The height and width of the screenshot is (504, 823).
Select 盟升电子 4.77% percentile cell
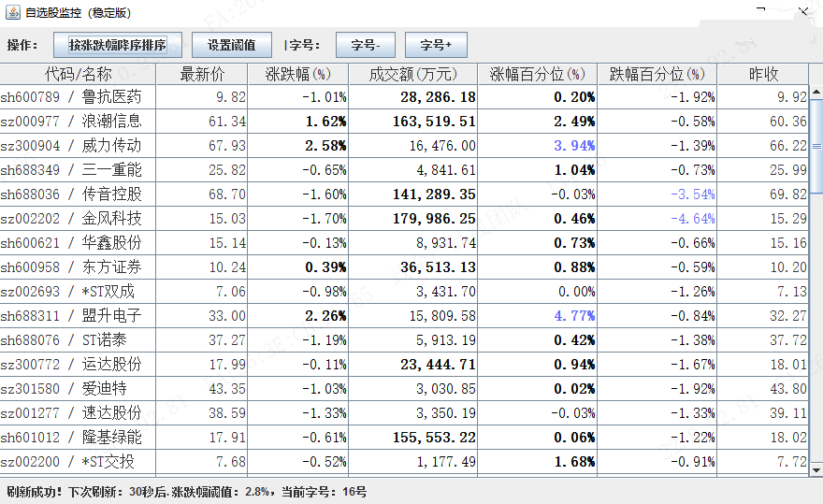click(539, 316)
